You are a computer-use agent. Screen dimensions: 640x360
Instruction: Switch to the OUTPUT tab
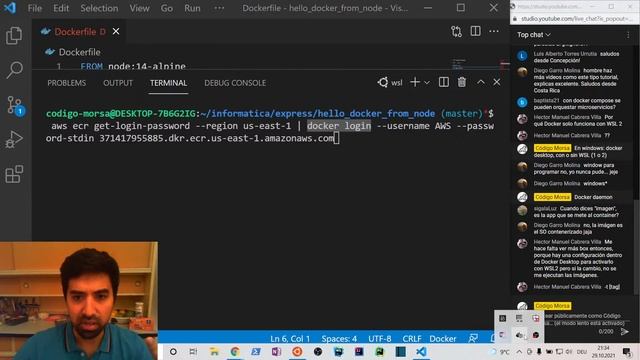(118, 83)
